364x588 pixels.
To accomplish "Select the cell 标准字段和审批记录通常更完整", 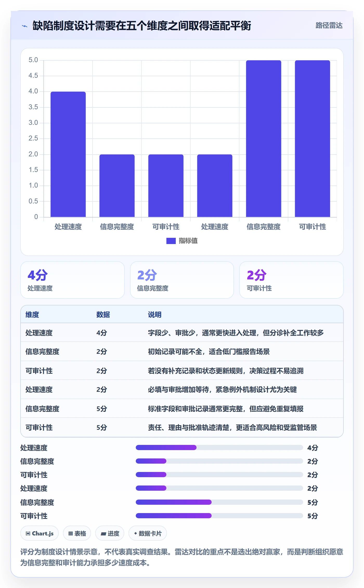I will point(226,409).
